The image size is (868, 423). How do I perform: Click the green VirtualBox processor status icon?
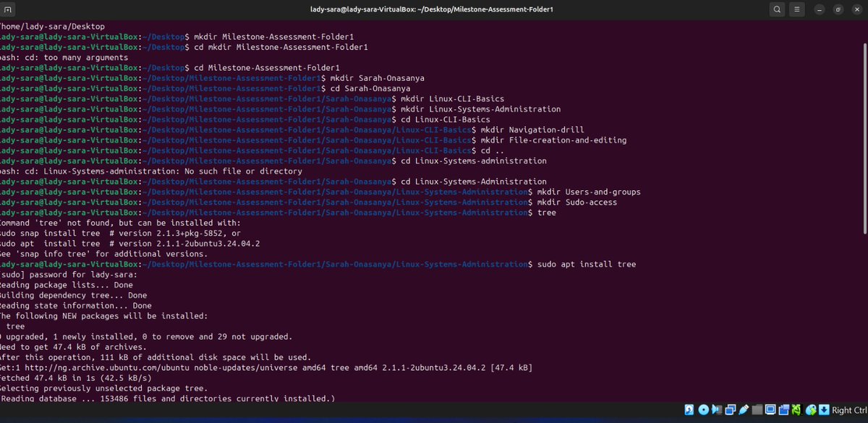coord(796,410)
